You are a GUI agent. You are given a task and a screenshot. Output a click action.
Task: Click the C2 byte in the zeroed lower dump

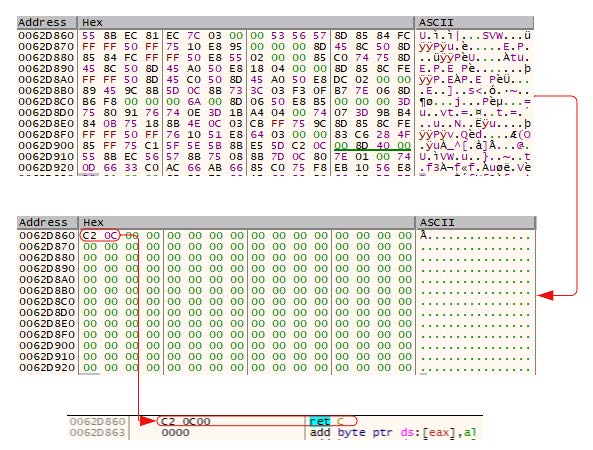pos(90,236)
